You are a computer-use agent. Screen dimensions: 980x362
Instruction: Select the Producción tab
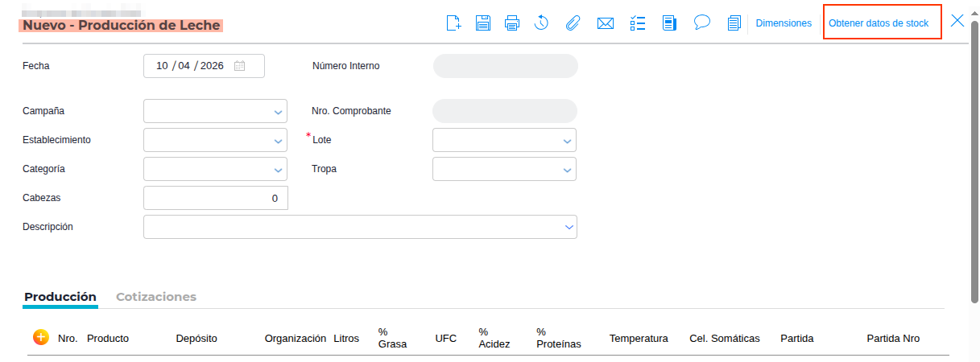60,297
